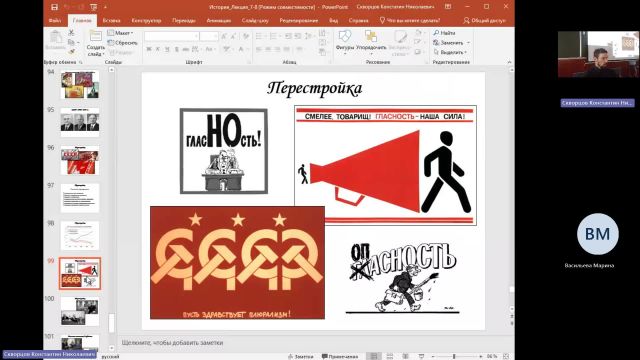640x360 pixels.
Task: Toggle normal view button in status bar
Action: click(373, 356)
